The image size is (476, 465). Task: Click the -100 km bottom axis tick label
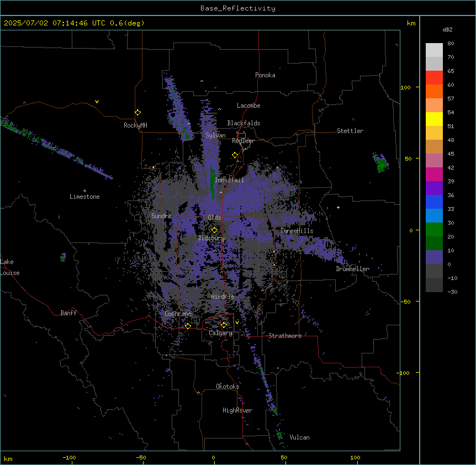click(69, 457)
